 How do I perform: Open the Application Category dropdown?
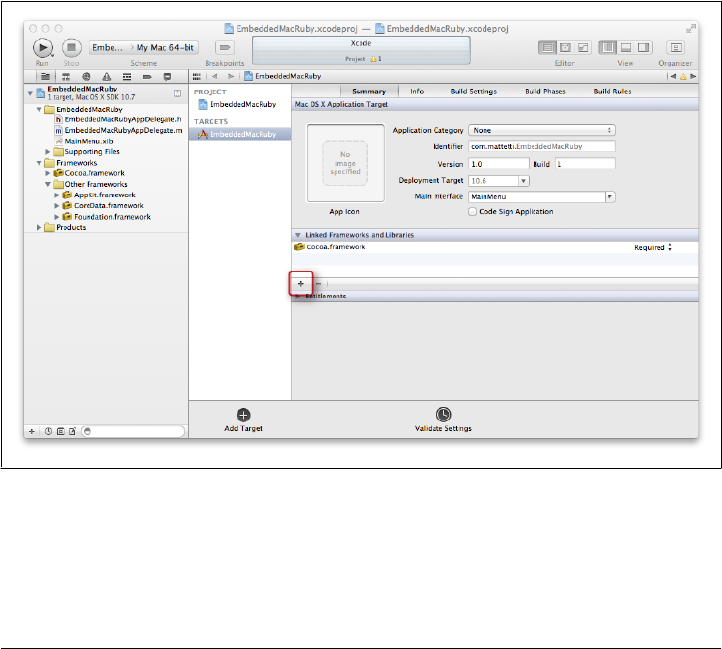click(x=542, y=130)
